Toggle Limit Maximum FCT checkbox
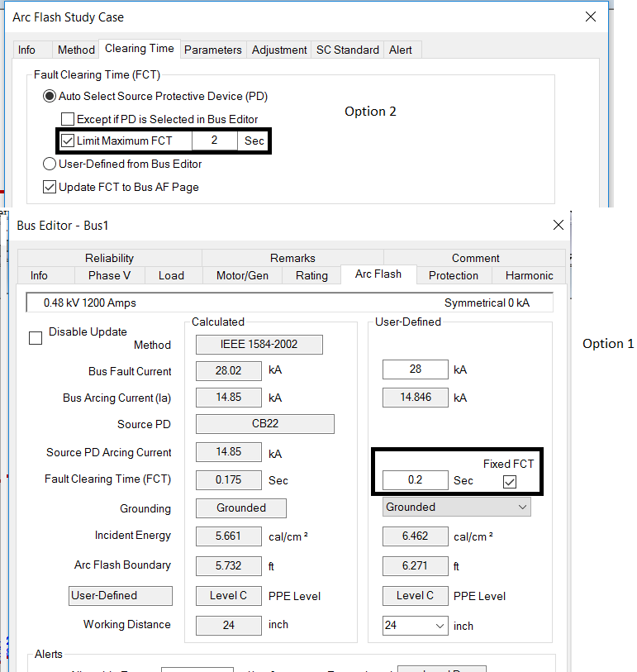 [68, 141]
